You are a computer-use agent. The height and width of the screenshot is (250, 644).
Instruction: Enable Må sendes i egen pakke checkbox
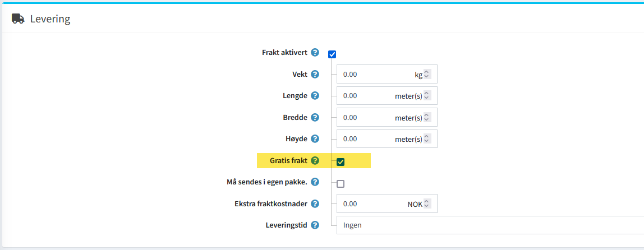[x=341, y=183]
